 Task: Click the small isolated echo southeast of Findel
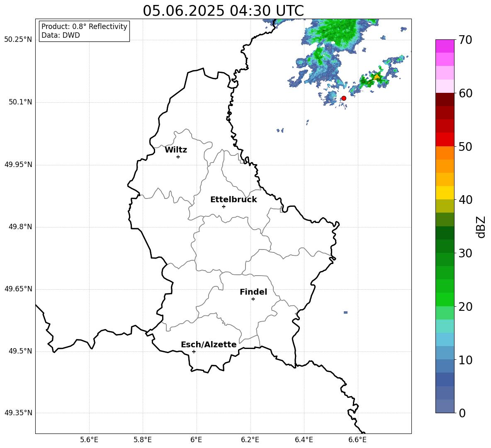coord(345,312)
